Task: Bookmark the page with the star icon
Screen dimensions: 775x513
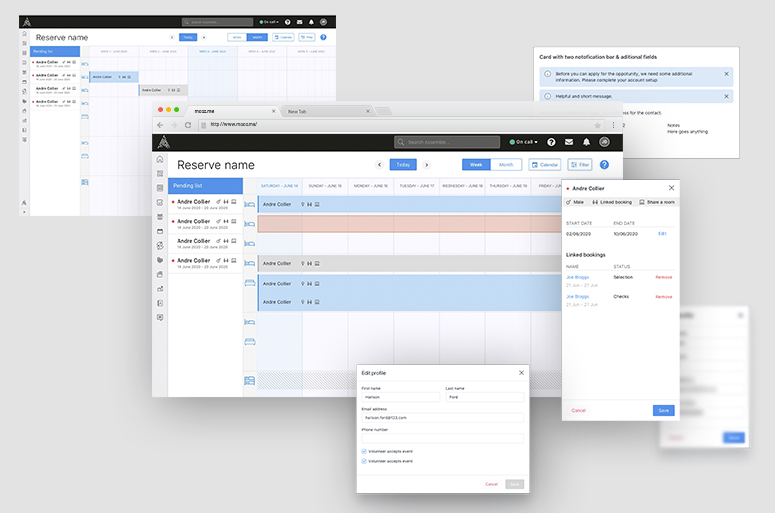Action: click(x=598, y=125)
